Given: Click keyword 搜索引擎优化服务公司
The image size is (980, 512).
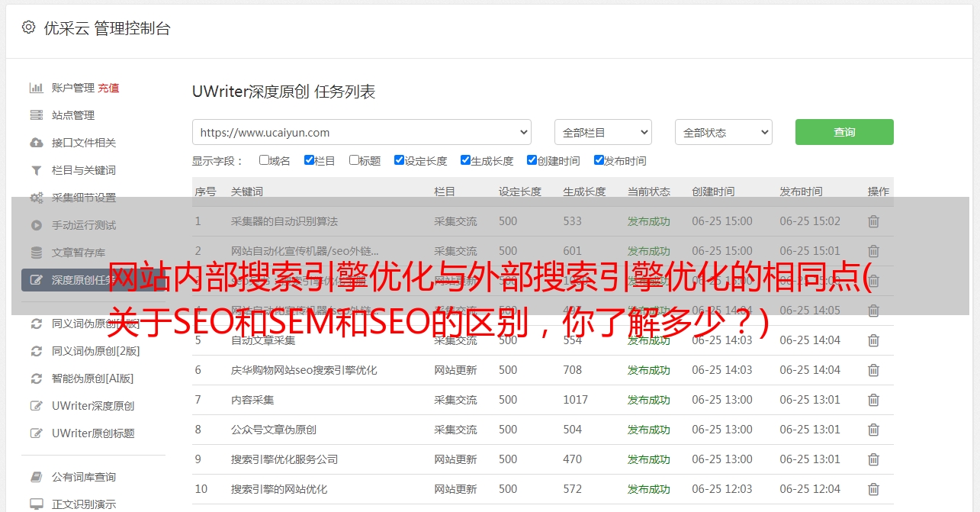Looking at the screenshot, I should click(x=284, y=459).
